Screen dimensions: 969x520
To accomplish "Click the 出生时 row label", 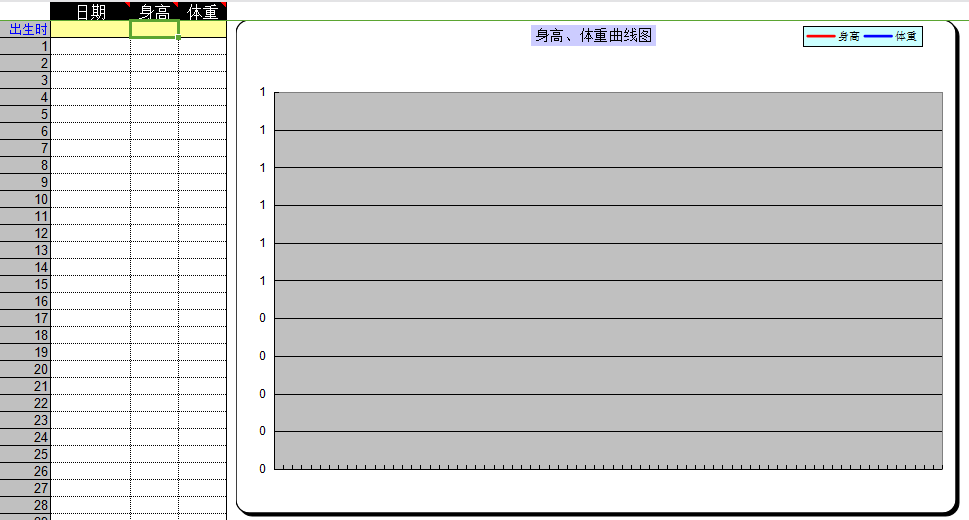I will click(25, 29).
